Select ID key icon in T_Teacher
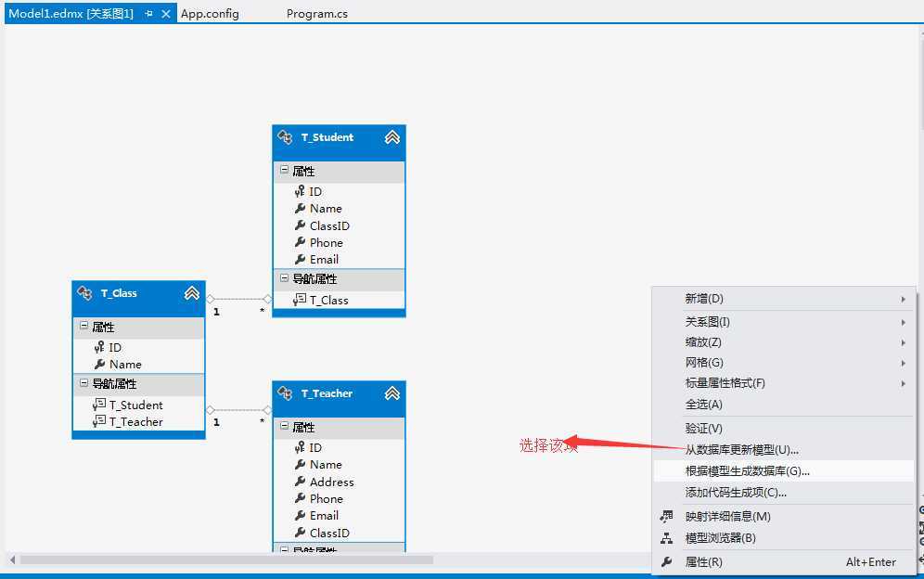Screen dimensions: 924x579 300,447
